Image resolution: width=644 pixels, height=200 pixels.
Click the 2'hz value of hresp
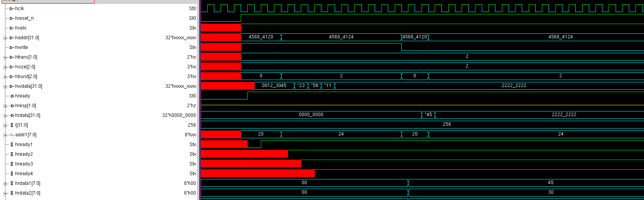pos(191,106)
